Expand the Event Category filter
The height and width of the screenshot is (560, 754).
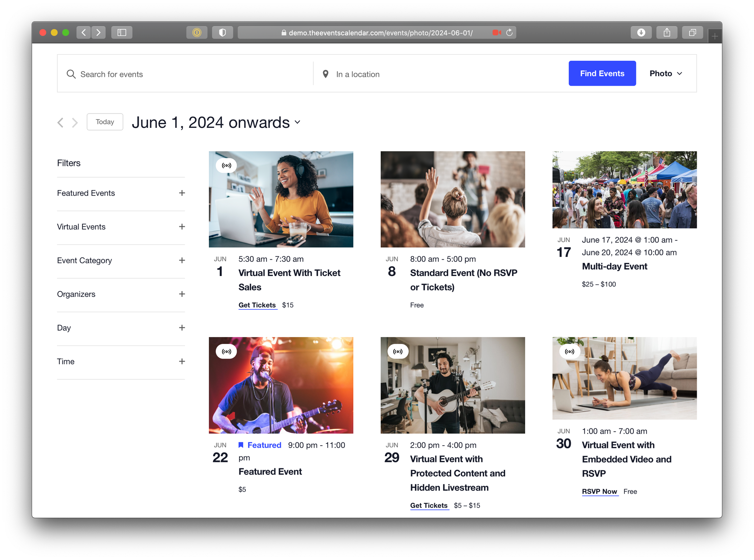(x=182, y=261)
